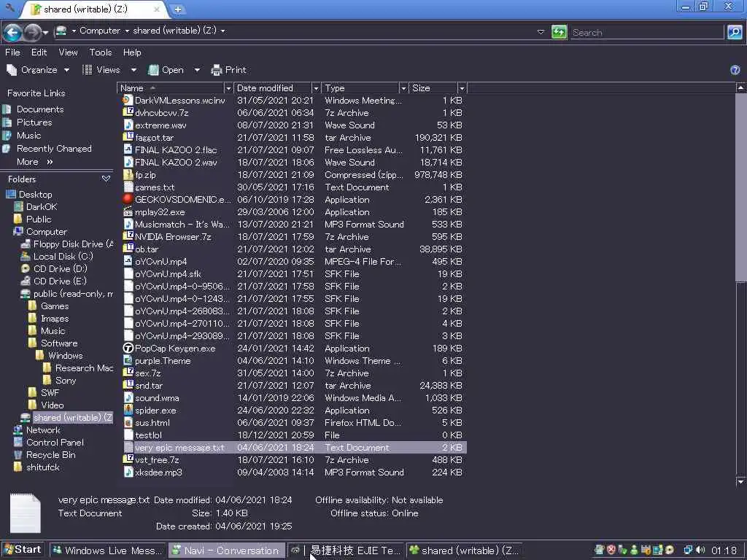Open Documents favorite link
Image resolution: width=747 pixels, height=560 pixels.
coord(40,109)
